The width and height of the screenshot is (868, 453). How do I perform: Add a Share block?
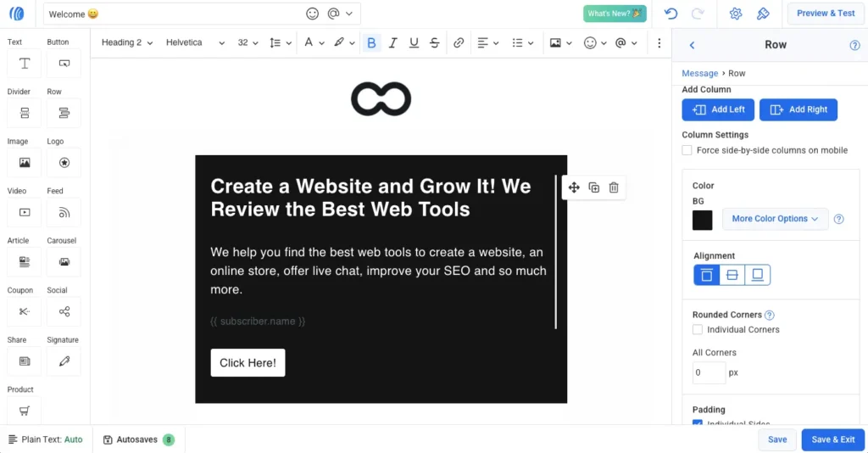click(x=25, y=361)
